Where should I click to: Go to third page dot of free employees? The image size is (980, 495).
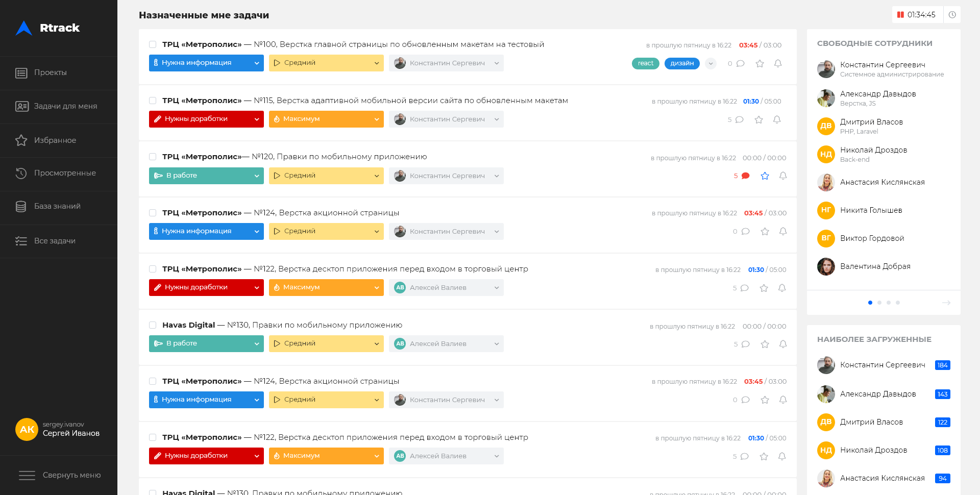pos(889,303)
